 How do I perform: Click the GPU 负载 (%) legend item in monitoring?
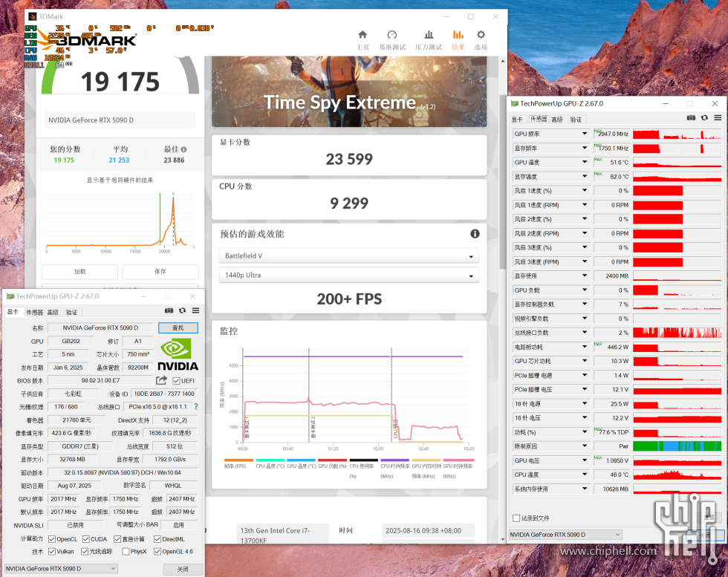[x=333, y=463]
